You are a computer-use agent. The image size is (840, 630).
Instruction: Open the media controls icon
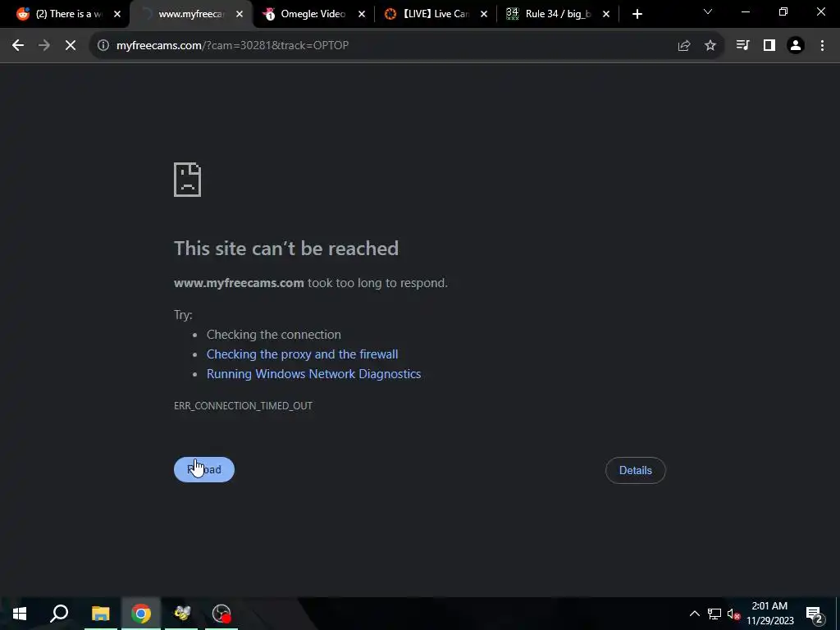click(742, 46)
